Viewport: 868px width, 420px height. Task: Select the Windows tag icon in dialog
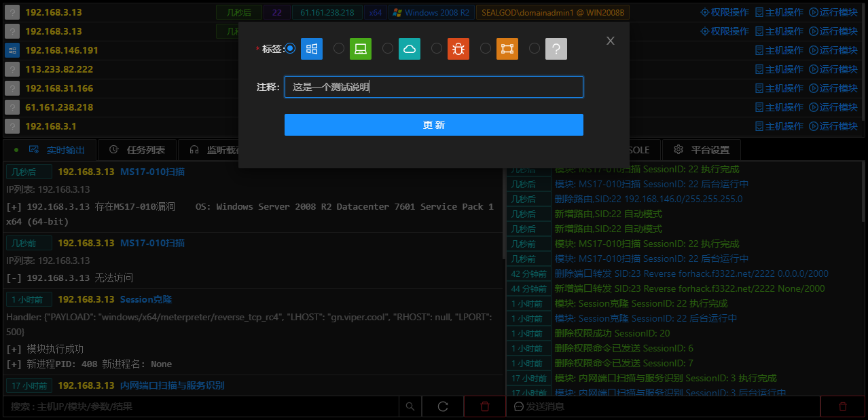(x=312, y=48)
